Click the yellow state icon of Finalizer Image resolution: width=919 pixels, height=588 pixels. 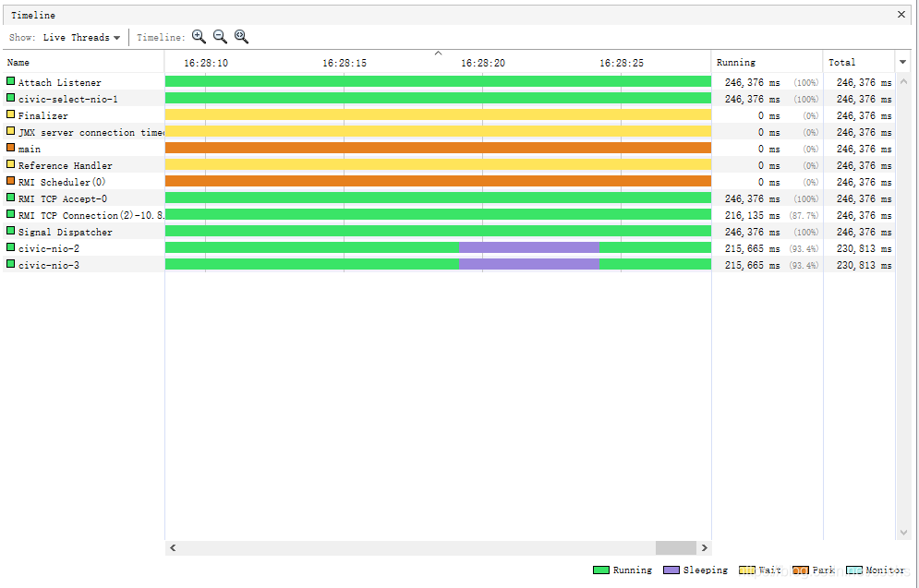coord(10,114)
